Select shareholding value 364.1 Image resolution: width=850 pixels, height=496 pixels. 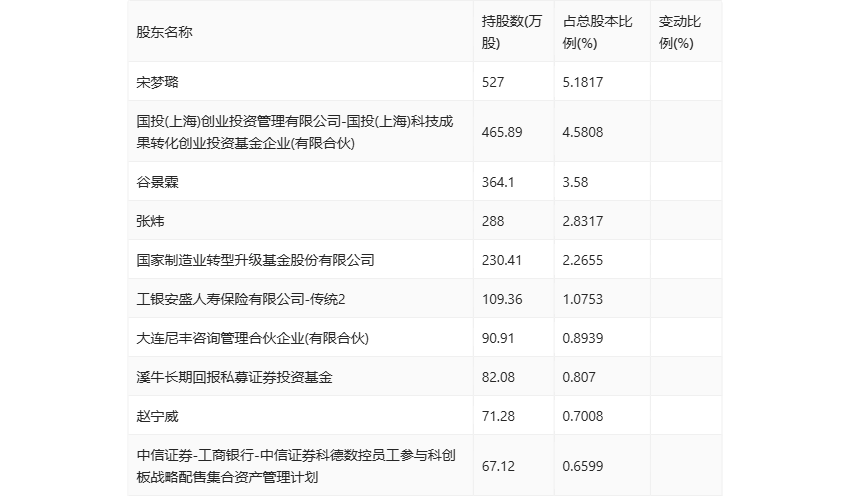[x=498, y=182]
